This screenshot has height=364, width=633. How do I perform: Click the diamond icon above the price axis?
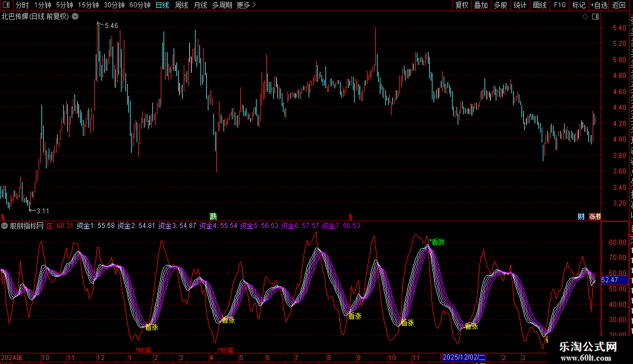pos(585,17)
